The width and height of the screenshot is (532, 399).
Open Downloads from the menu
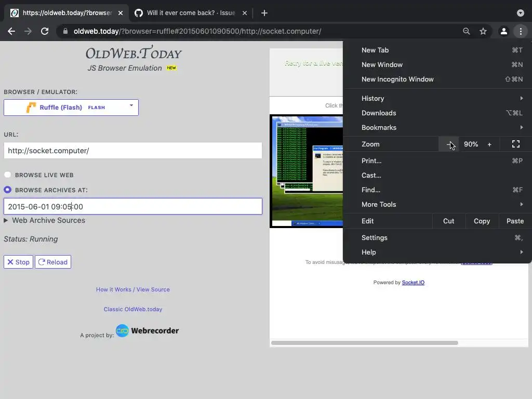tap(437, 113)
